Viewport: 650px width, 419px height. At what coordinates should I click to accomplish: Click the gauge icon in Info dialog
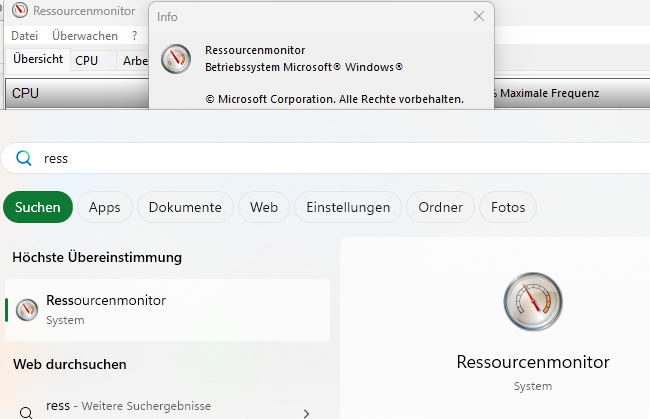point(176,59)
